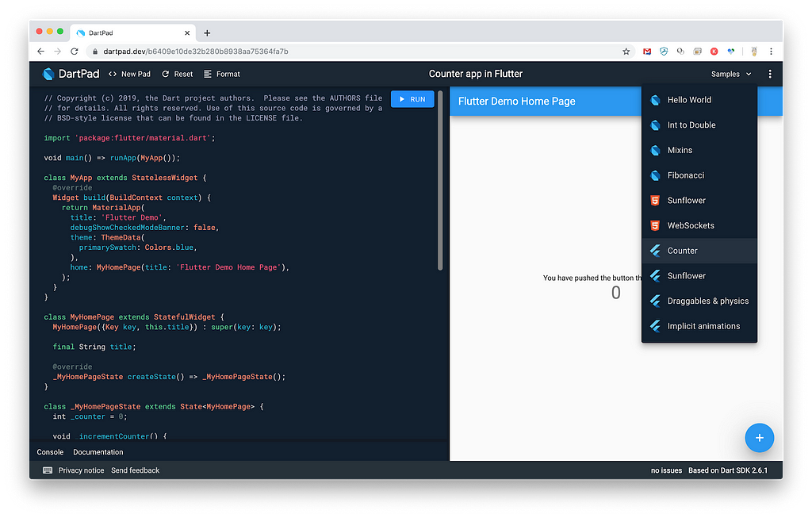Click the Dart icon beside Fibonacci

(x=655, y=175)
